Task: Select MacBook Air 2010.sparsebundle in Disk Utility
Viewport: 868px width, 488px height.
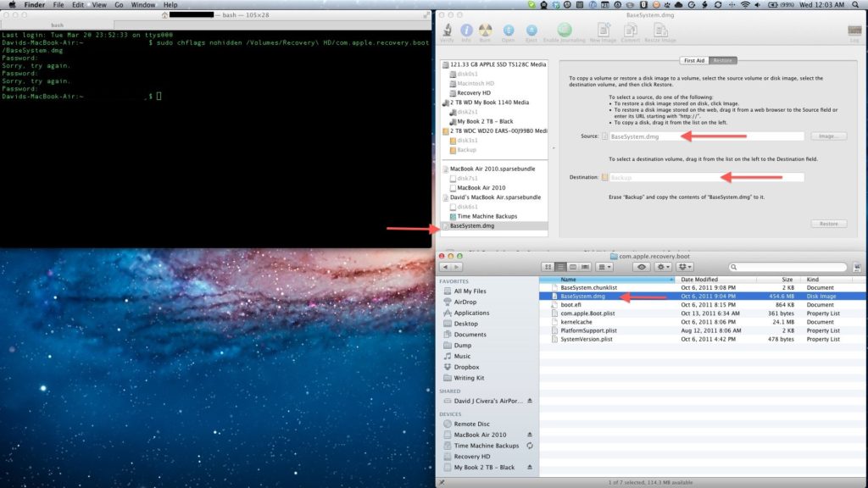Action: (492, 169)
